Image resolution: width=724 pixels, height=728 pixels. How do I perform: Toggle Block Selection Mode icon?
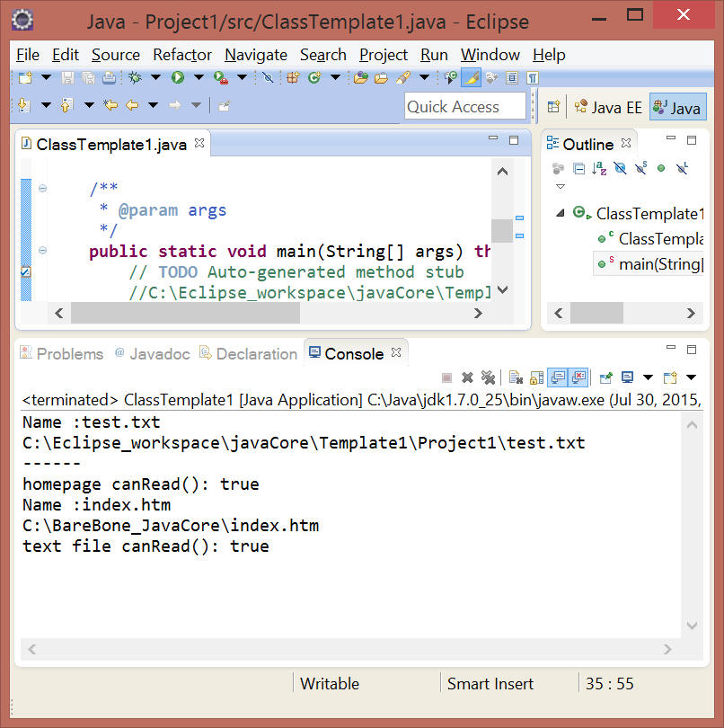(512, 77)
